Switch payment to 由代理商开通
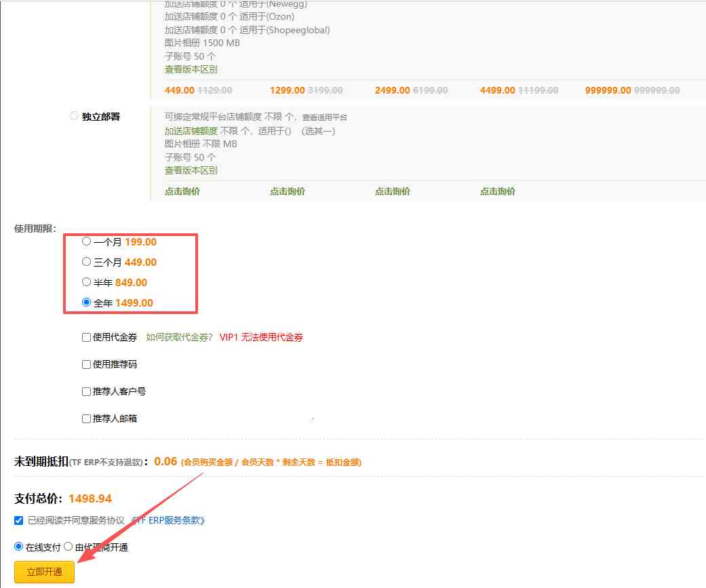 coord(67,546)
